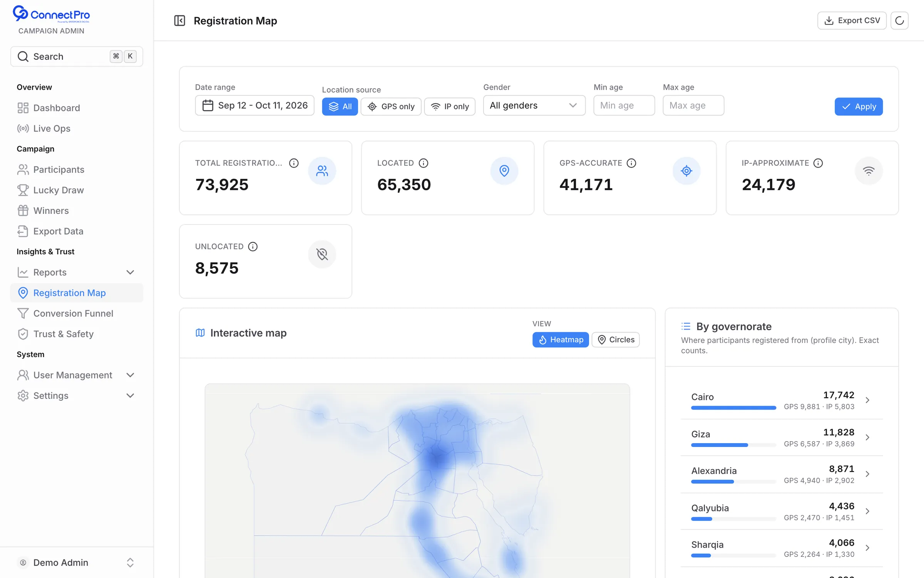
Task: Open Lucky Draw page
Action: pos(77,190)
